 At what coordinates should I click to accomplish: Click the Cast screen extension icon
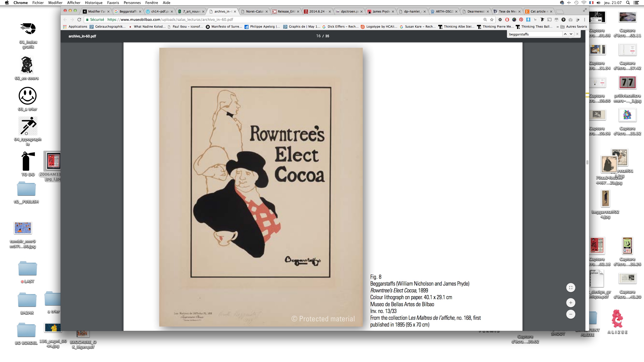tap(549, 20)
